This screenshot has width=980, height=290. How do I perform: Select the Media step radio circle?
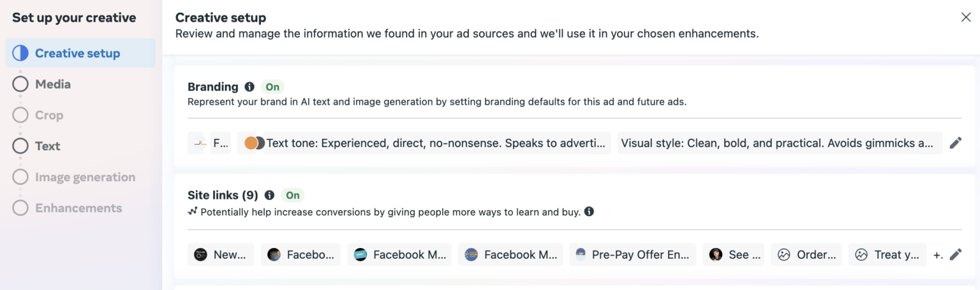[20, 84]
